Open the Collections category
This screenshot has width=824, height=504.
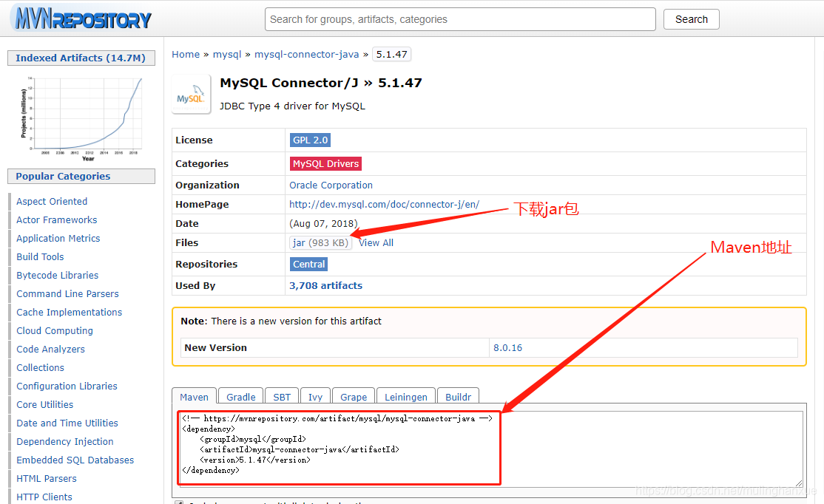coord(41,367)
